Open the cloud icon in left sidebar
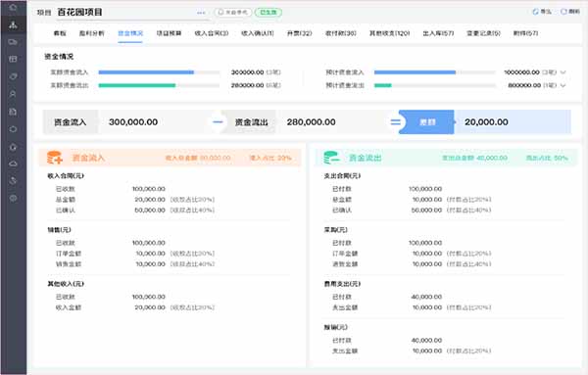 pos(13,164)
